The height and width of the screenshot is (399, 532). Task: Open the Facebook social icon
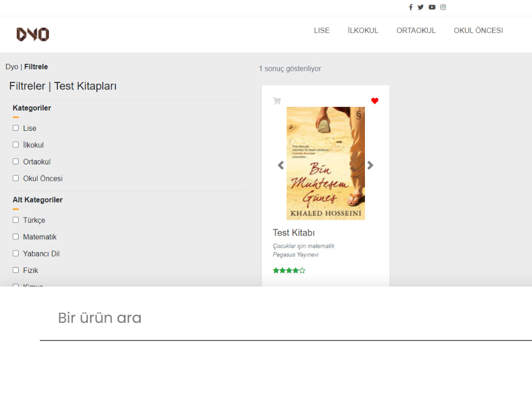pyautogui.click(x=411, y=7)
